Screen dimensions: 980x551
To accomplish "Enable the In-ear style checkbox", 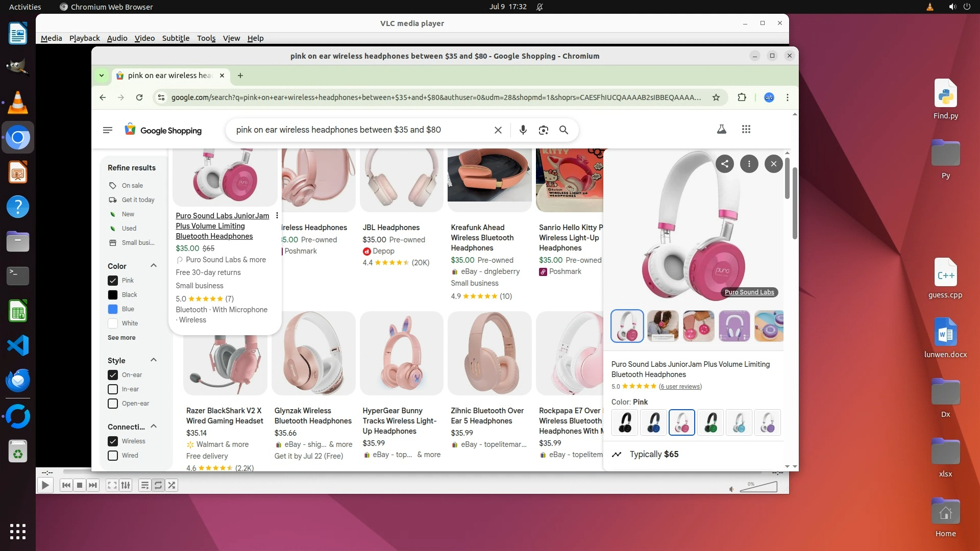I will [x=113, y=389].
